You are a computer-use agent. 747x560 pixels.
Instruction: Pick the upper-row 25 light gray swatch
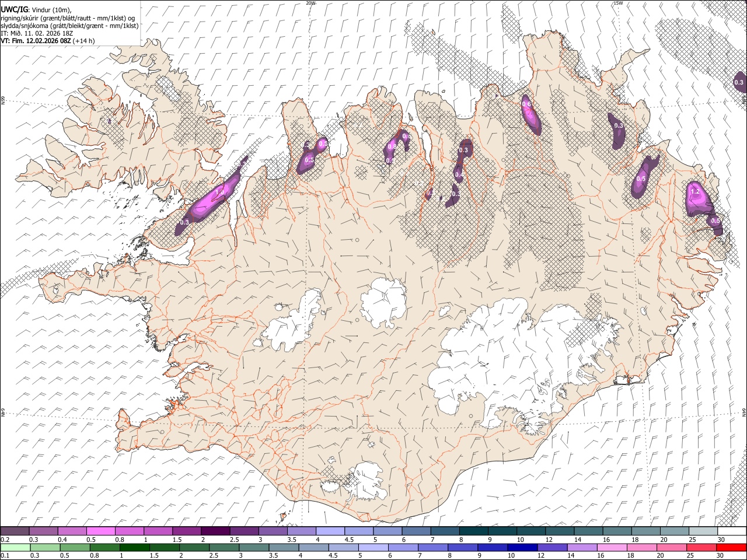point(702,531)
